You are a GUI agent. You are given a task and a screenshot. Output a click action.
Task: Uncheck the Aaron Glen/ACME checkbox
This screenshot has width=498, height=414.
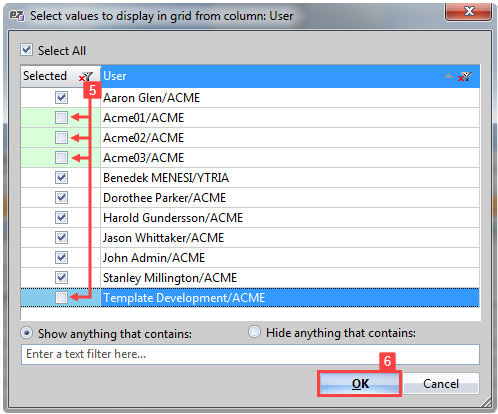pos(61,98)
